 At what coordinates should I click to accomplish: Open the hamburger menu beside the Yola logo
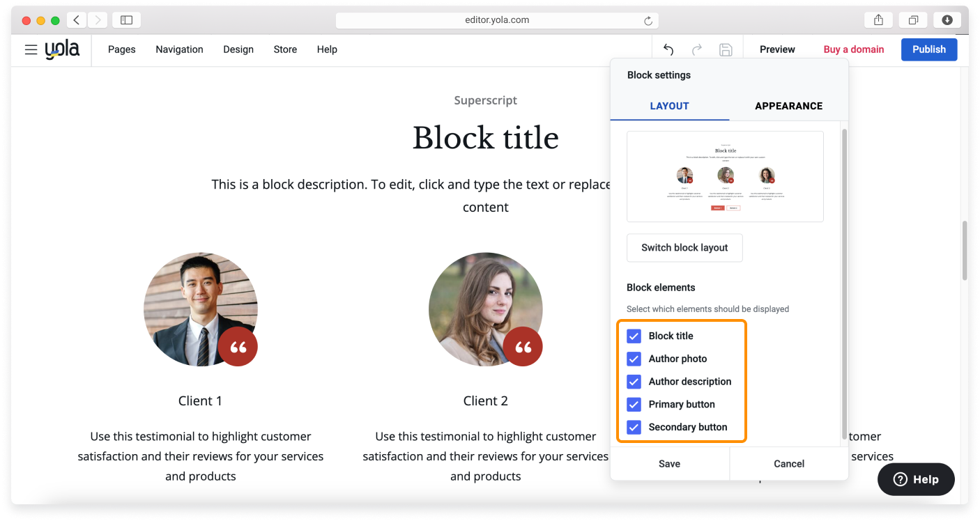point(31,49)
